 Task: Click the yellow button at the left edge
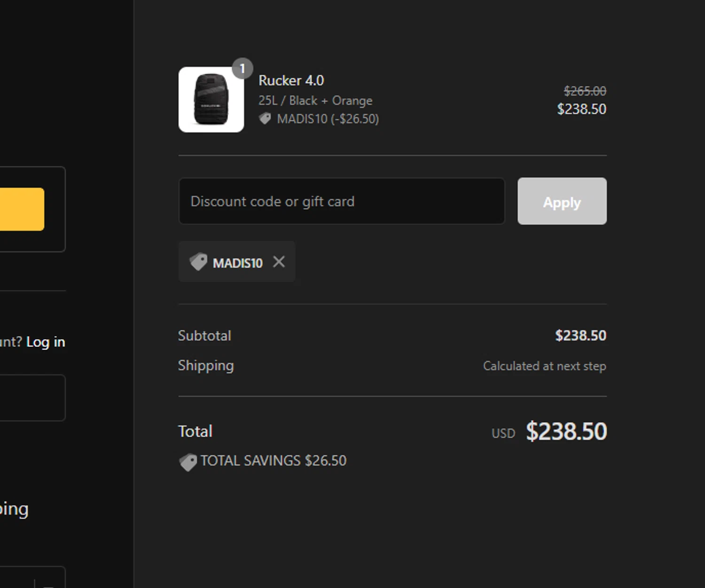click(x=22, y=209)
